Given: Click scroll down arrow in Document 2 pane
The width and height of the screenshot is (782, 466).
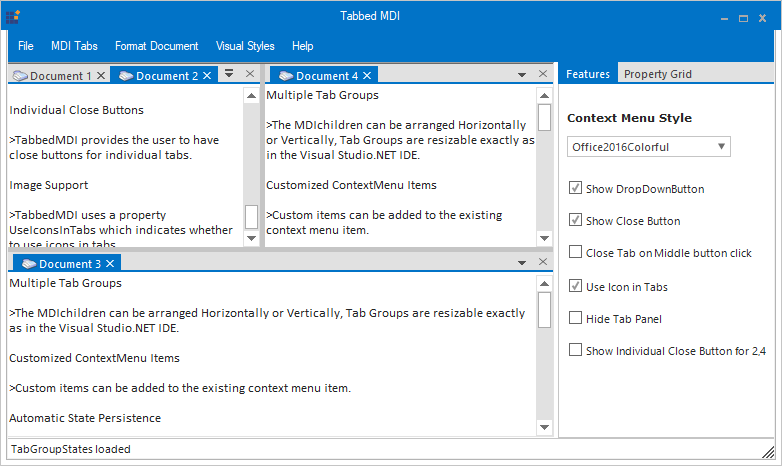Looking at the screenshot, I should click(251, 238).
